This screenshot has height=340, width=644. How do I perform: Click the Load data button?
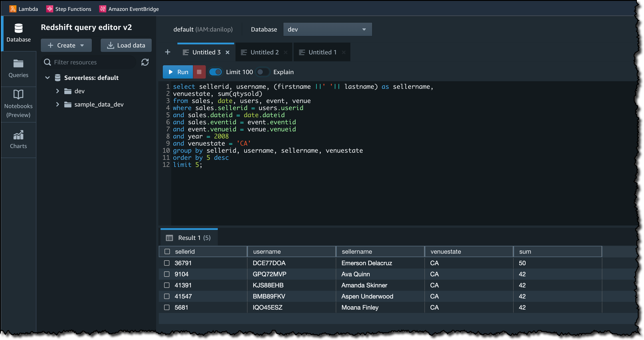126,45
